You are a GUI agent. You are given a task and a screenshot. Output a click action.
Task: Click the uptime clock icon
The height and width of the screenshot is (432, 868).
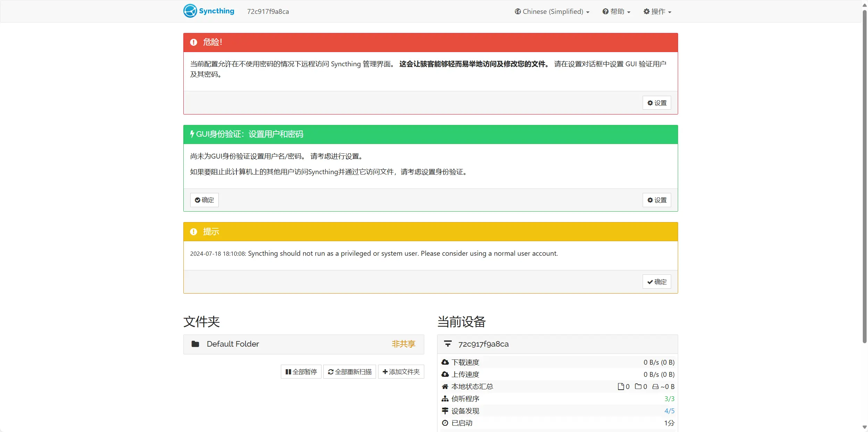click(x=445, y=423)
